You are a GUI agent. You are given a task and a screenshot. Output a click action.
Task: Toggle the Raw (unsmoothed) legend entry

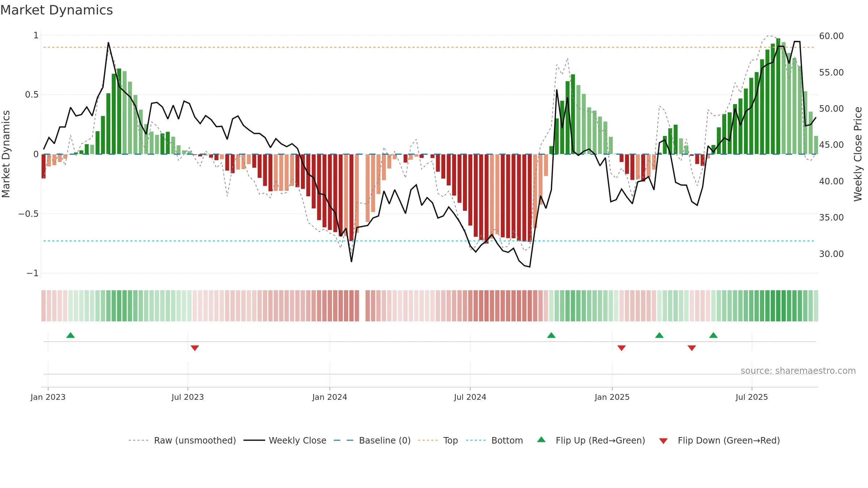tap(182, 440)
